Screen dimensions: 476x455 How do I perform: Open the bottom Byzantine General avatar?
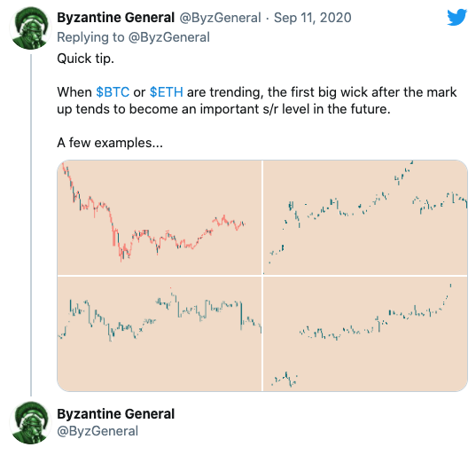[30, 423]
